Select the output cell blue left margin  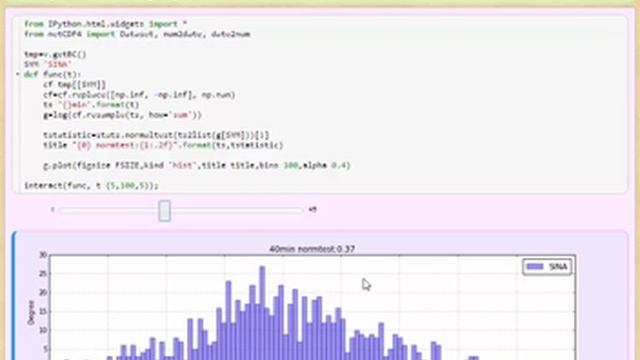tap(14, 296)
